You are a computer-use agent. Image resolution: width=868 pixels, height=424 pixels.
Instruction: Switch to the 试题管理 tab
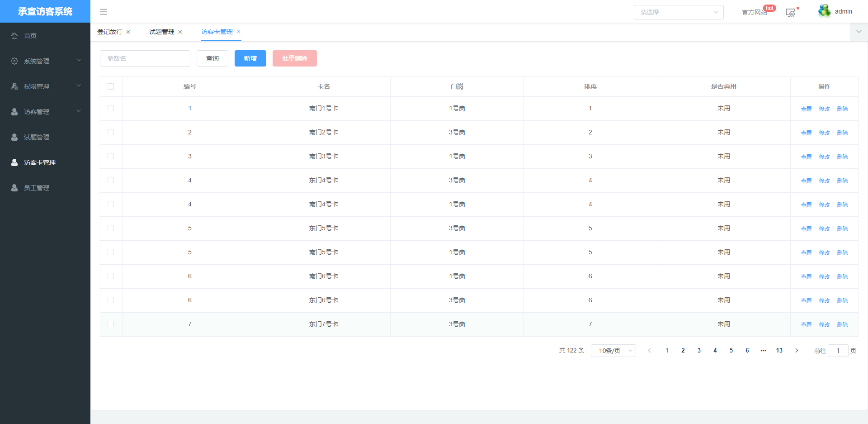161,32
